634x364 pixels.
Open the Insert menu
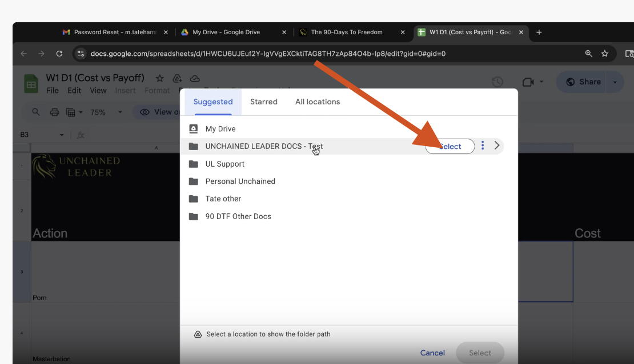click(125, 91)
